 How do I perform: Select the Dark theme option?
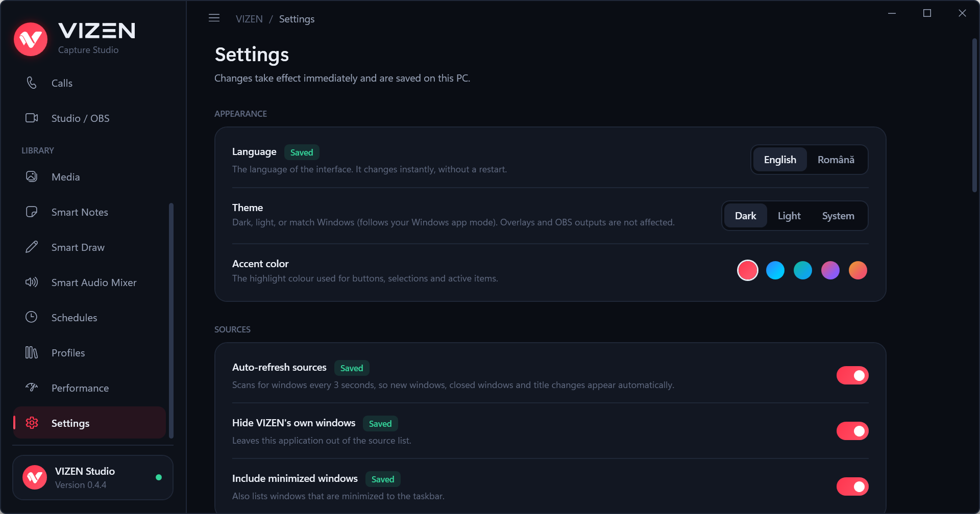(x=745, y=216)
